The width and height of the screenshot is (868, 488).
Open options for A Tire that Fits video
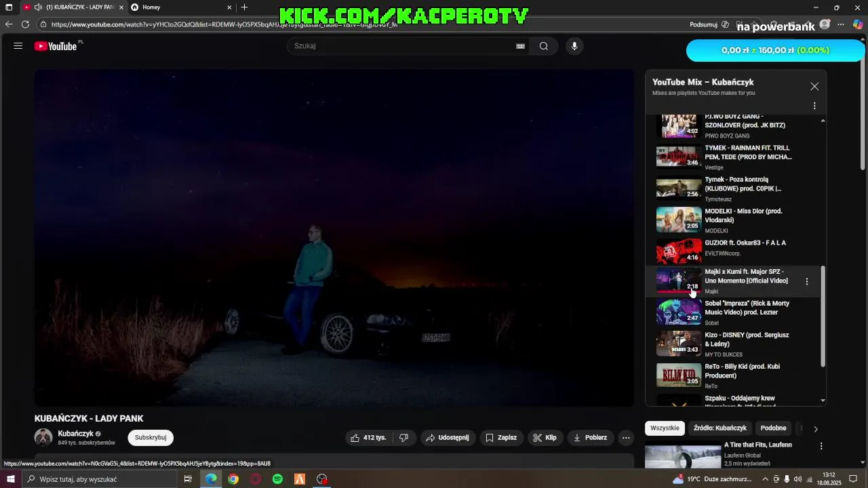(821, 446)
